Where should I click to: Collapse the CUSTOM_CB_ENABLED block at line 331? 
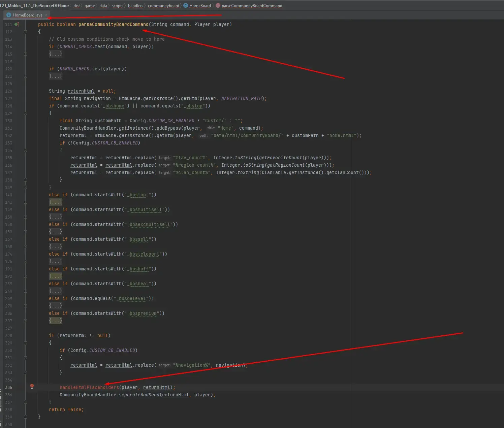(x=25, y=358)
